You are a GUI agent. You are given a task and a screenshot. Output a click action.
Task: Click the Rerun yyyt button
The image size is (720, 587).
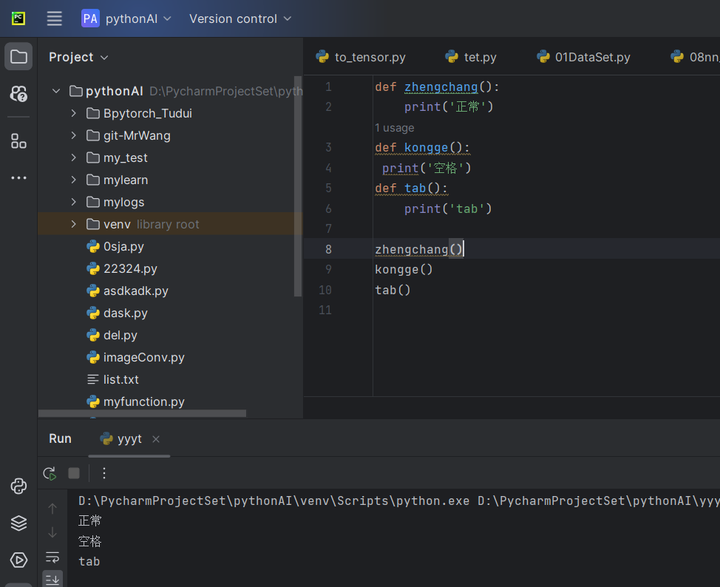(49, 473)
